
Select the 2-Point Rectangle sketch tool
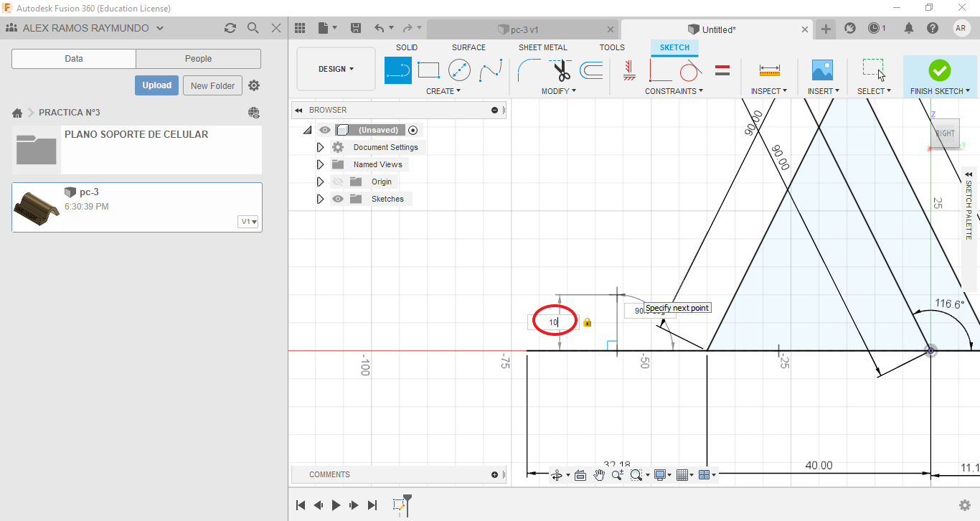[x=428, y=70]
